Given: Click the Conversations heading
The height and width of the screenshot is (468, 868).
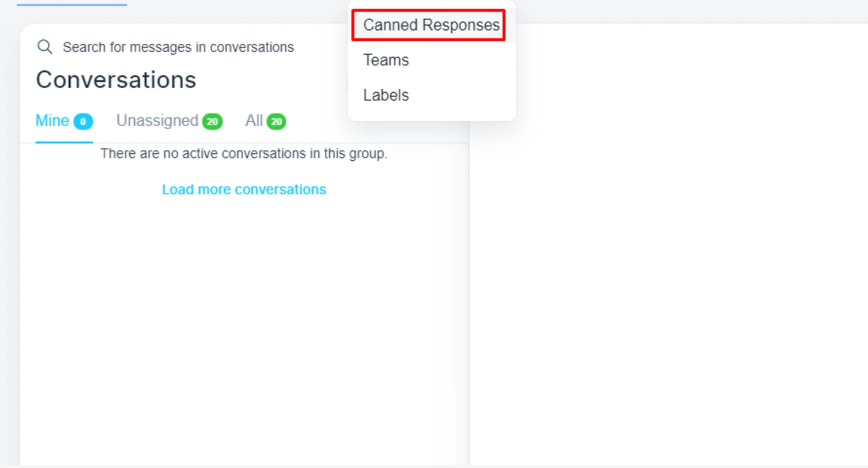Looking at the screenshot, I should pyautogui.click(x=116, y=80).
